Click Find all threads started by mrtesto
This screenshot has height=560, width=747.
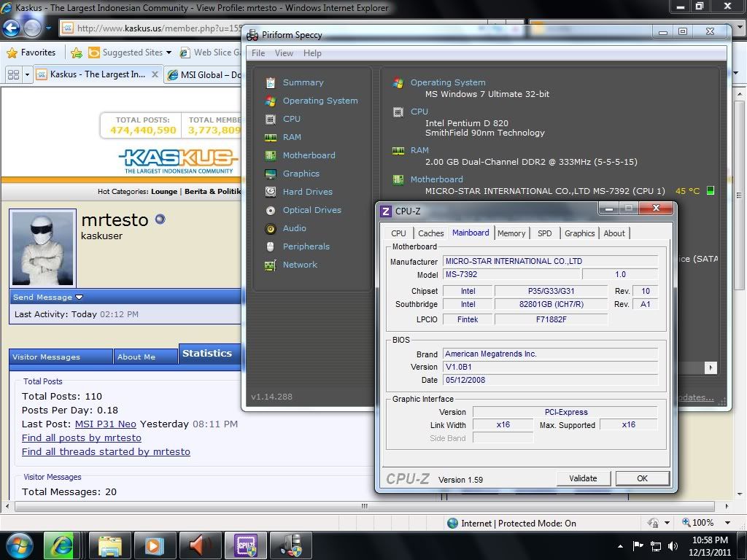[x=106, y=452]
